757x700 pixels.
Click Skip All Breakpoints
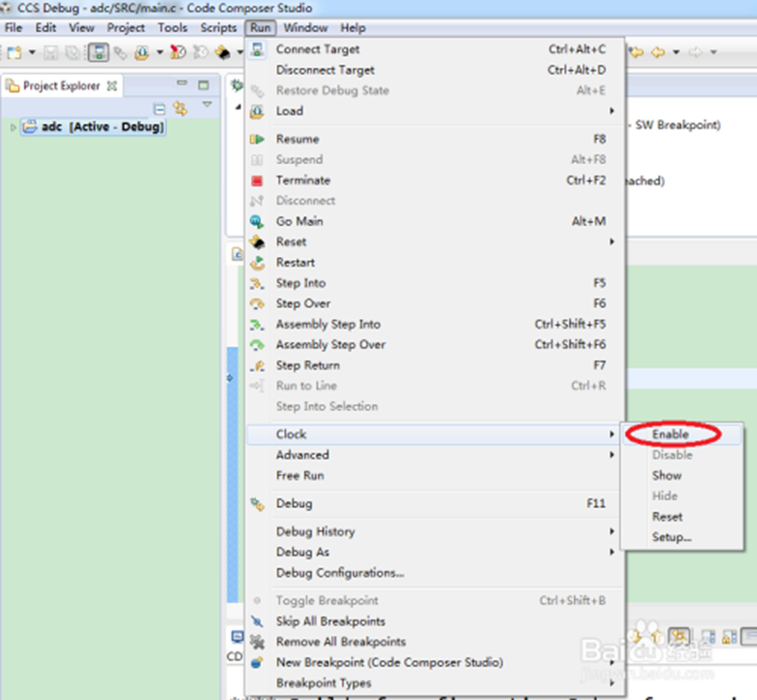[434, 621]
